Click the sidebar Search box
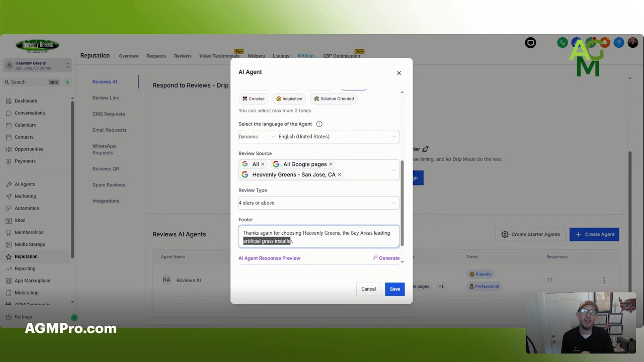 pos(33,82)
